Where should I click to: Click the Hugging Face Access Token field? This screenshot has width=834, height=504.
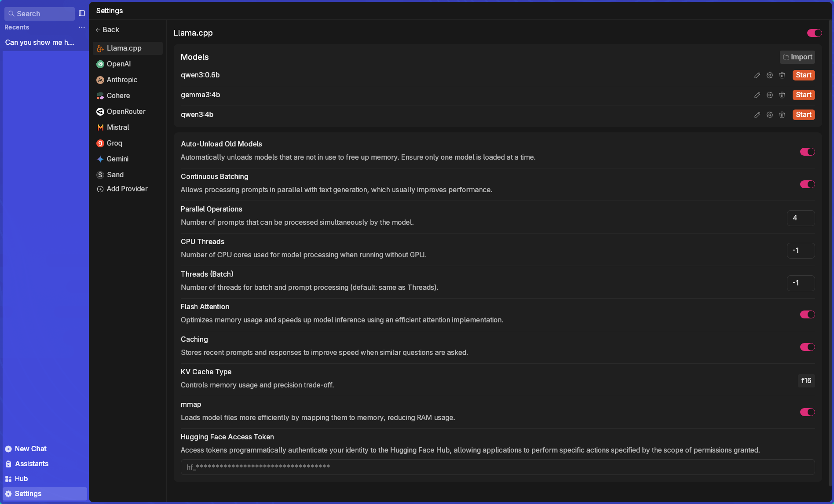tap(497, 467)
